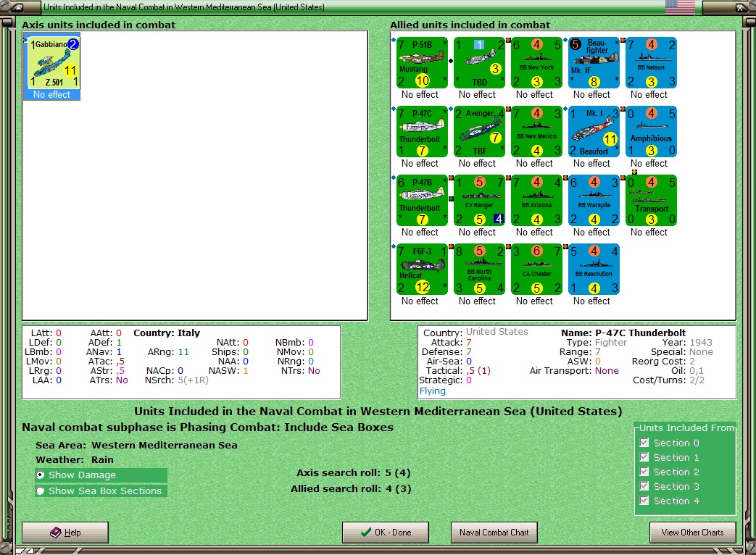The image size is (756, 555).
Task: Open Help for this dialog
Action: [x=65, y=533]
